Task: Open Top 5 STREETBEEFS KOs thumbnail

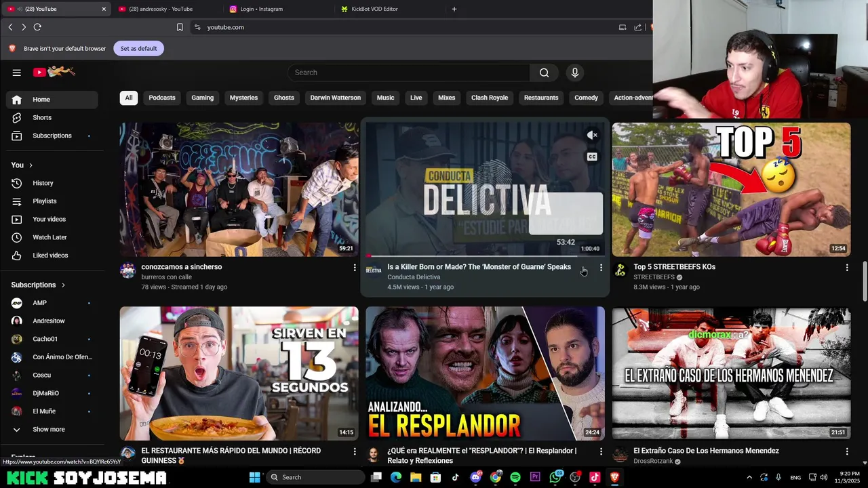Action: (731, 189)
